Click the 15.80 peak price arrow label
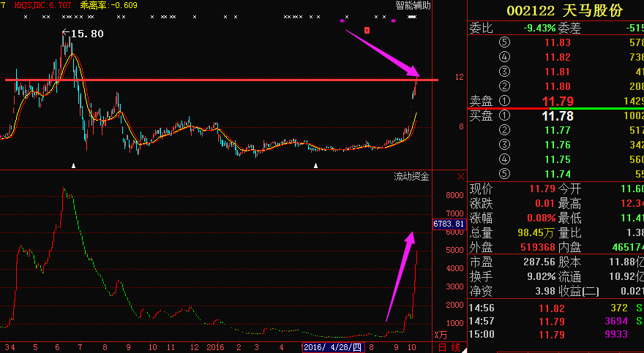Image resolution: width=644 pixels, height=353 pixels. (x=82, y=34)
